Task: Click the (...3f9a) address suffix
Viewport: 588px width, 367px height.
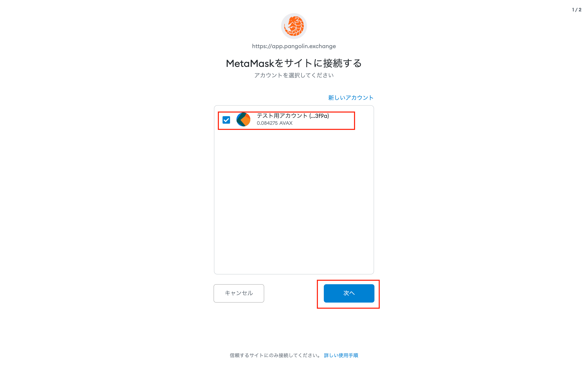Action: pyautogui.click(x=319, y=116)
